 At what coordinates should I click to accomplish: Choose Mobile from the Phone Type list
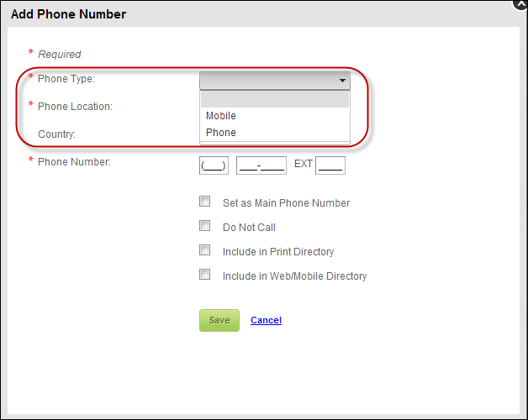click(221, 116)
